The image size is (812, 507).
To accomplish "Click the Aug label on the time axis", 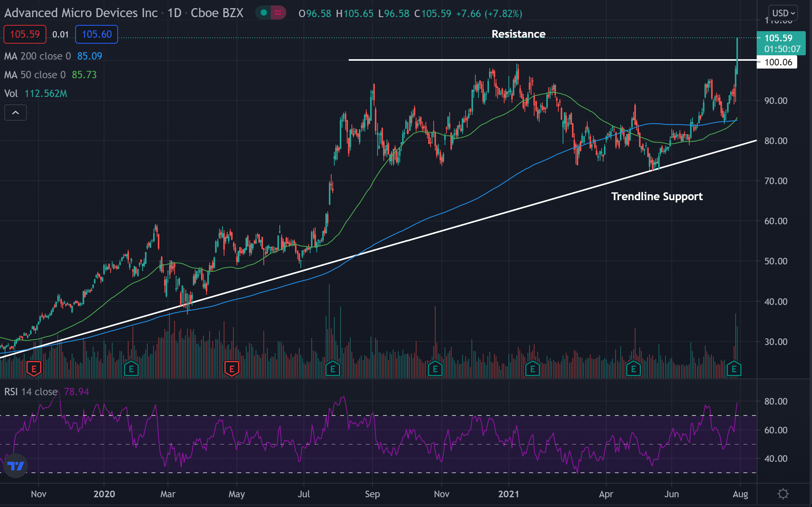I will (x=740, y=494).
